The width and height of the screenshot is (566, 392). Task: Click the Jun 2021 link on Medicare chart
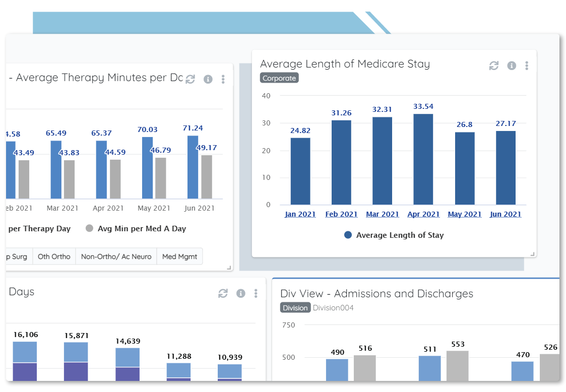click(x=506, y=214)
